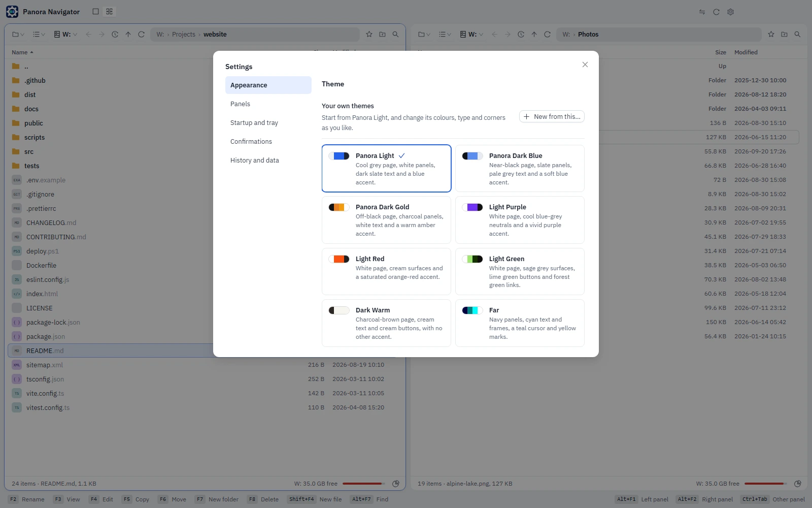Open the W: drive dropdown in left panel

[x=65, y=35]
